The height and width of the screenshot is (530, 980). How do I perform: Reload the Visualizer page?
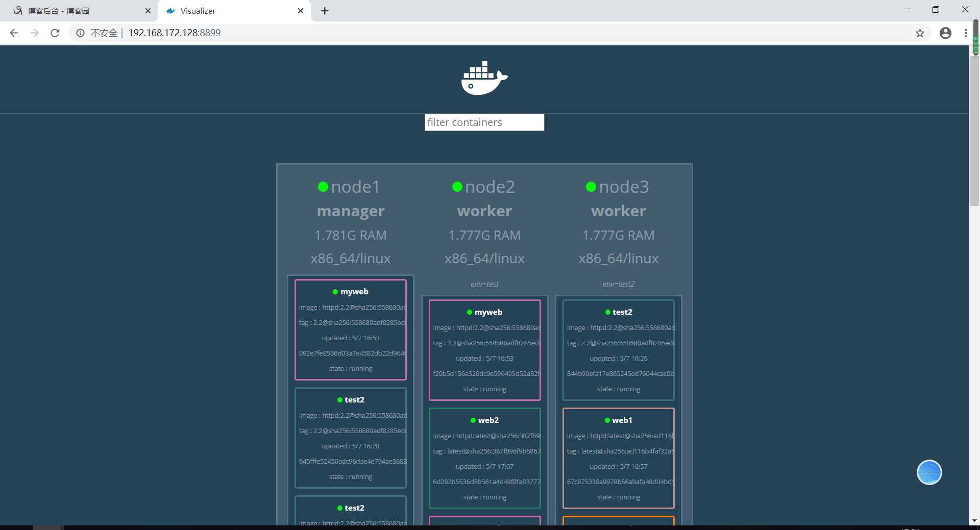pos(55,33)
